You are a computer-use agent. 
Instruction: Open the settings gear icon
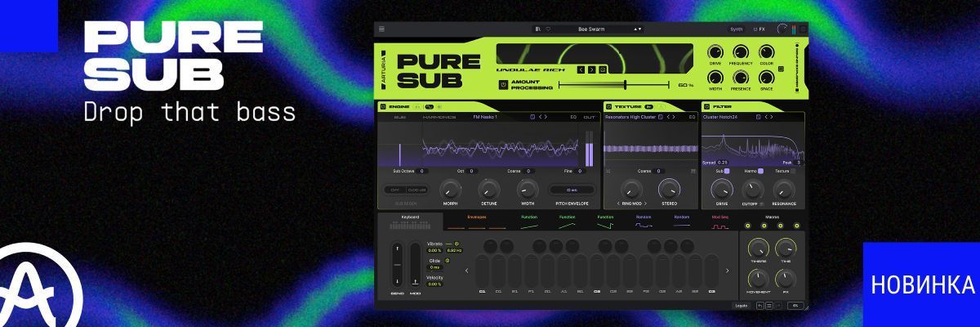point(803,29)
